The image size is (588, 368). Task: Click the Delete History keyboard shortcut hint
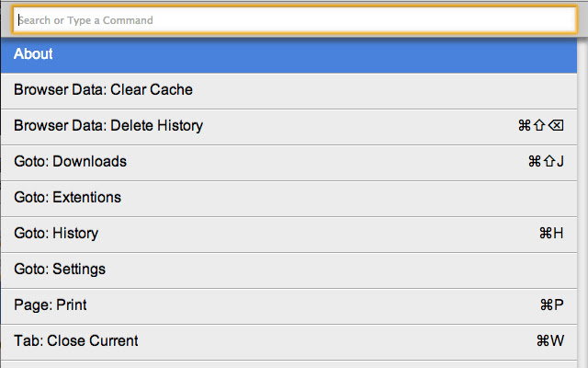tap(540, 126)
